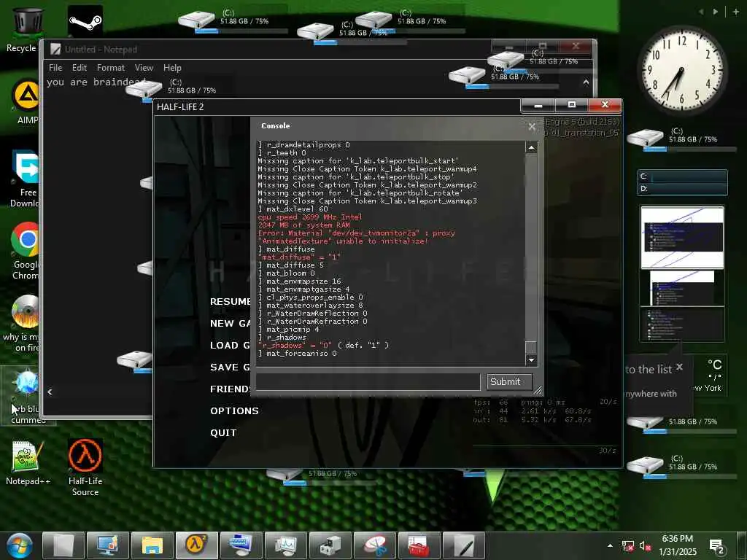Click the C: bar in drive meter gadget
747x560 pixels.
pos(682,176)
